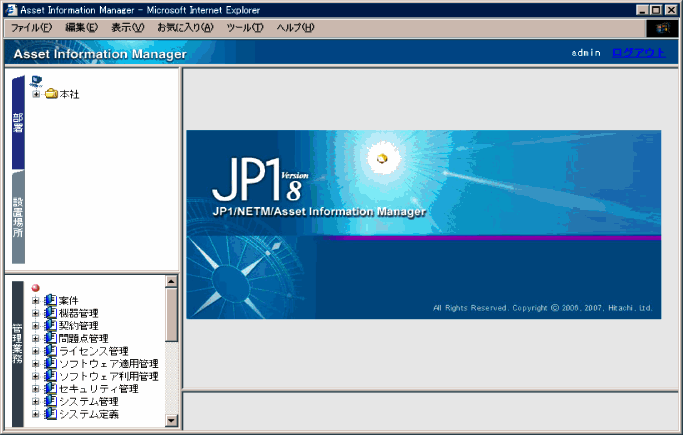Click the job menu scrollbar thumb

pos(171,315)
